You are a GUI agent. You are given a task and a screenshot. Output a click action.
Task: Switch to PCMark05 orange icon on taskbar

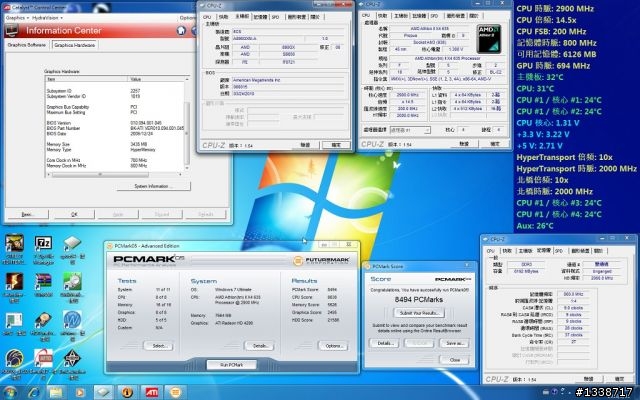tap(176, 392)
